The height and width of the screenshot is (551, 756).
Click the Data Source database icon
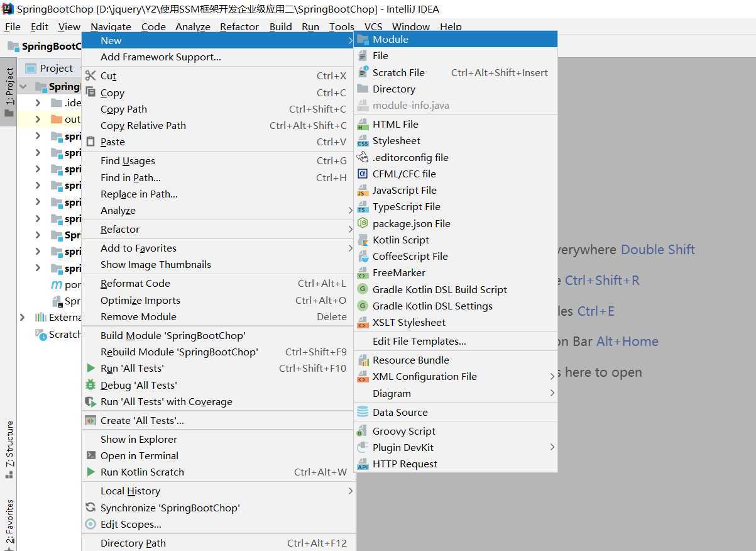(363, 412)
